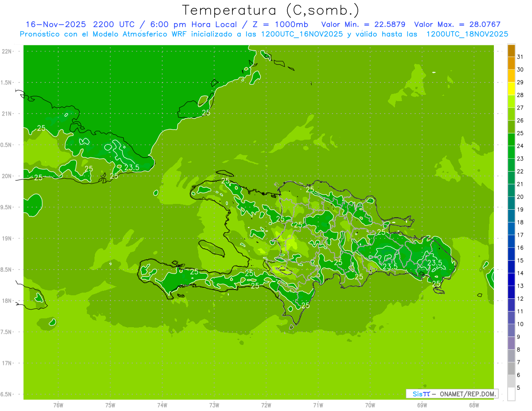This screenshot has width=532, height=411.
Task: Click the '68W' longitude axis label
Action: pyautogui.click(x=474, y=405)
